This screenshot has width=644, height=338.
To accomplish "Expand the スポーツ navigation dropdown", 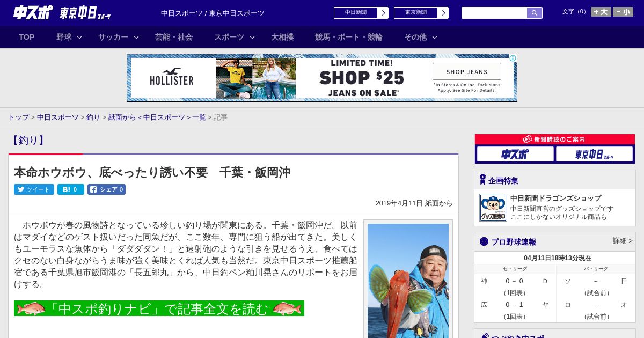I will [234, 37].
